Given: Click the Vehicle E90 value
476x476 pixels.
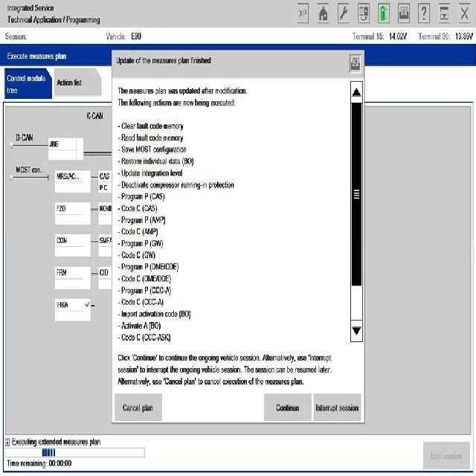Looking at the screenshot, I should (136, 36).
